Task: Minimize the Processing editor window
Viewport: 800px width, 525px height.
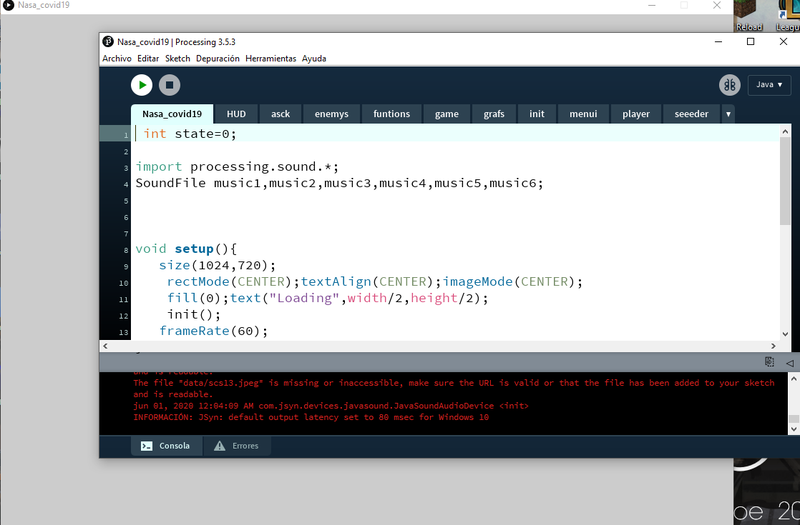Action: [x=718, y=42]
